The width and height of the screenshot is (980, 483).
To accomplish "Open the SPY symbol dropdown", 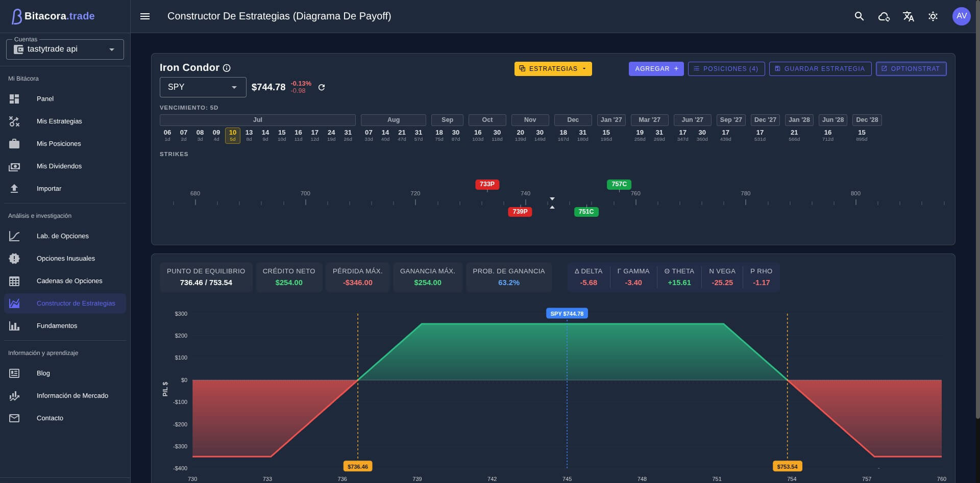I will 203,87.
